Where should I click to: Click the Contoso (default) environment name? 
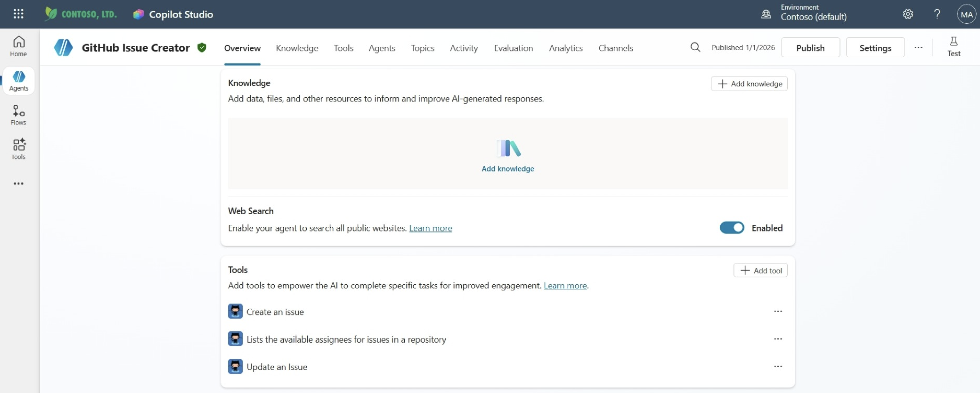pos(813,17)
